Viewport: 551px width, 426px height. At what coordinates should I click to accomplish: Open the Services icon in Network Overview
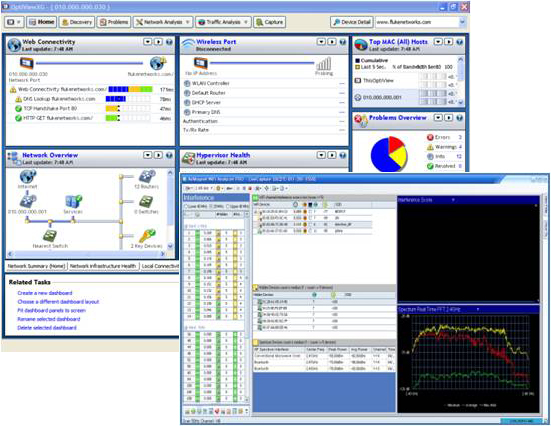[73, 201]
